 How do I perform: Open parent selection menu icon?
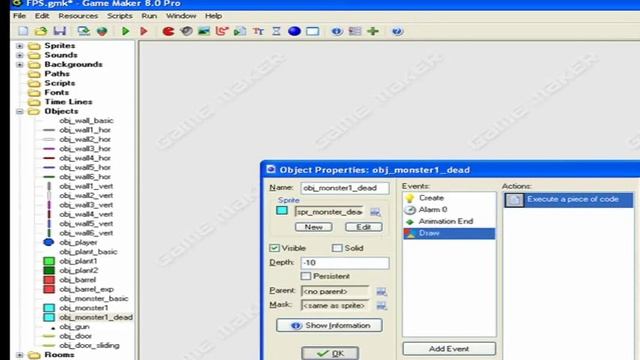[x=381, y=291]
